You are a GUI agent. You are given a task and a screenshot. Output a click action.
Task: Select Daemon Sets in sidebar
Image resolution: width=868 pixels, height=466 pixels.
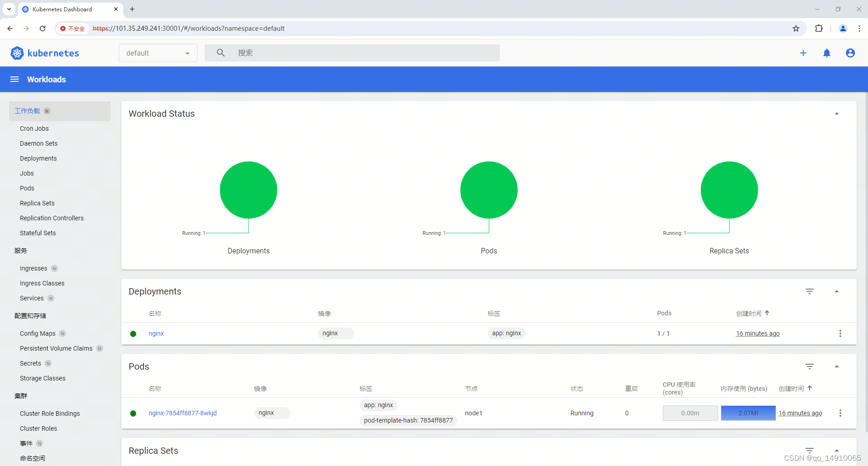[x=39, y=143]
